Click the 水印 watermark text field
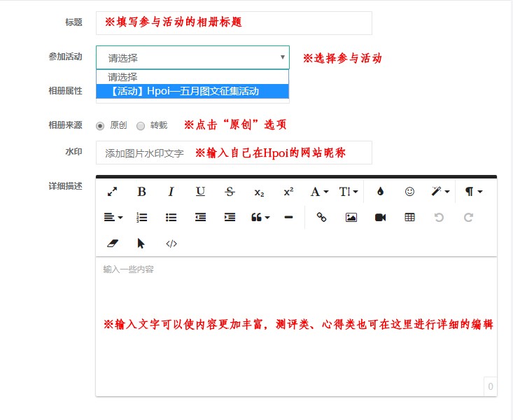 click(x=234, y=153)
